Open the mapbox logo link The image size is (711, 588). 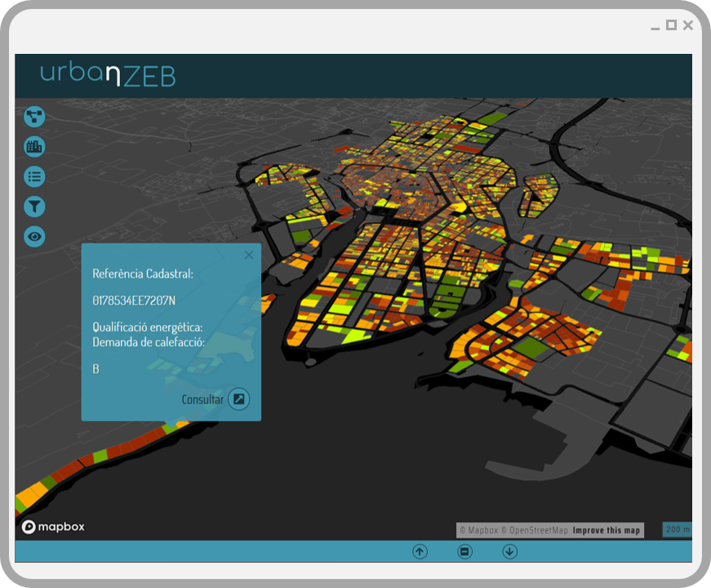click(53, 527)
